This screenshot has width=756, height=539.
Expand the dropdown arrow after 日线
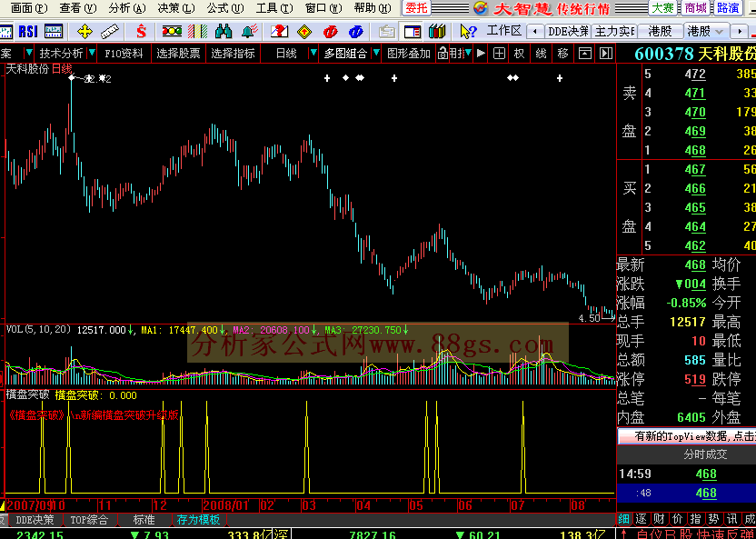(313, 53)
